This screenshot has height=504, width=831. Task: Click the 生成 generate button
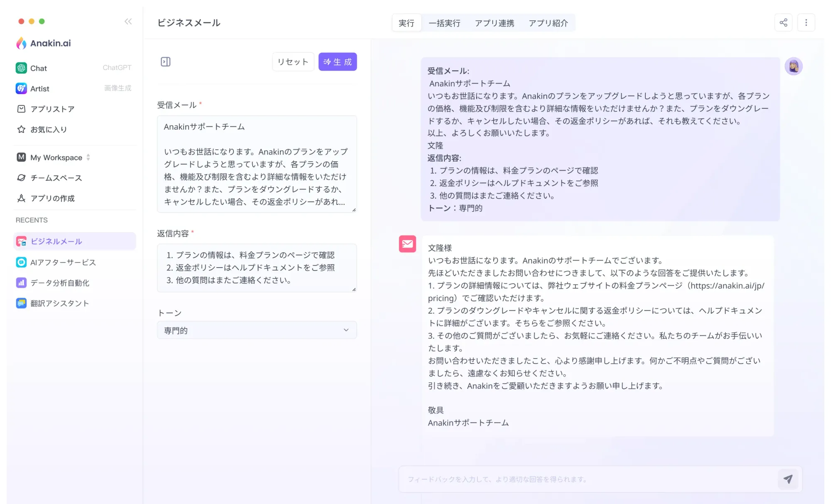click(337, 61)
